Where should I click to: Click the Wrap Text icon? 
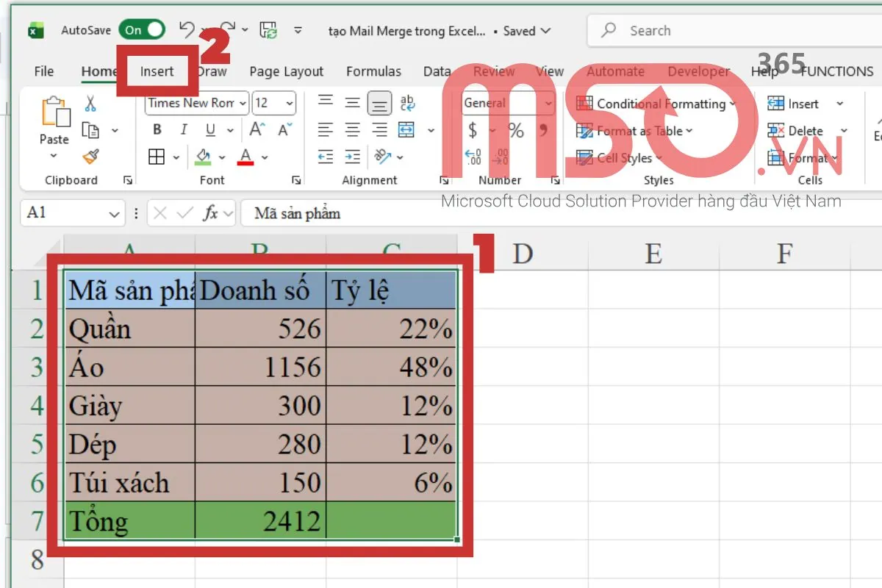click(409, 103)
